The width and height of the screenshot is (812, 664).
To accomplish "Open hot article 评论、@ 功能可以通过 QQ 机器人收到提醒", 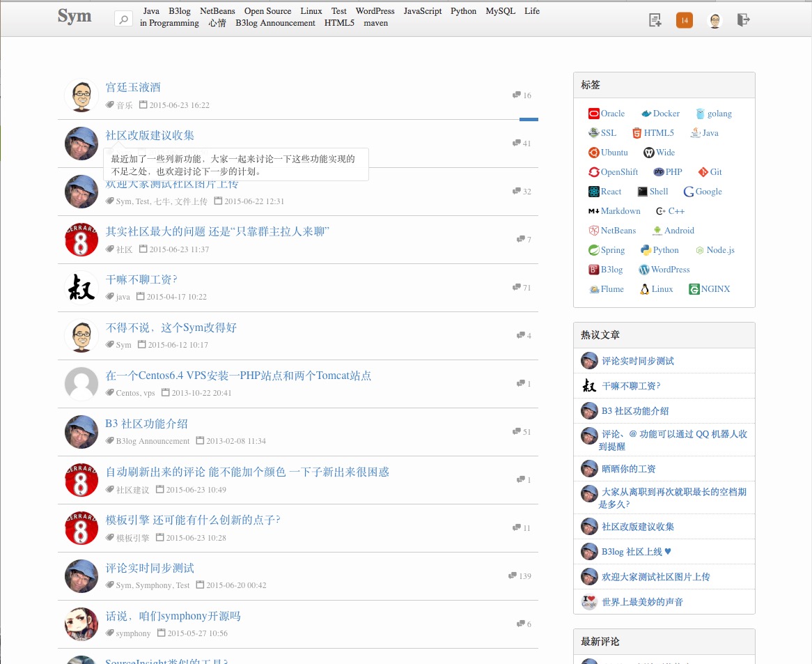I will click(673, 440).
